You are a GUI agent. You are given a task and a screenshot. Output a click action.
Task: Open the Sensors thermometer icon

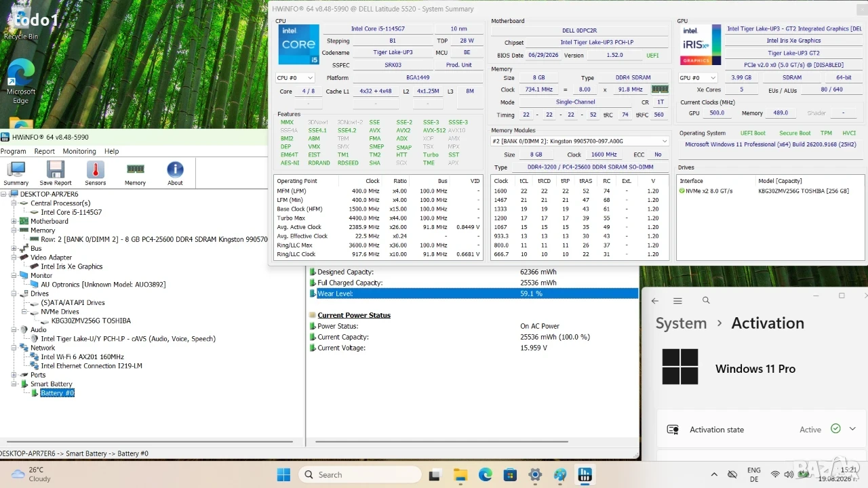tap(95, 174)
